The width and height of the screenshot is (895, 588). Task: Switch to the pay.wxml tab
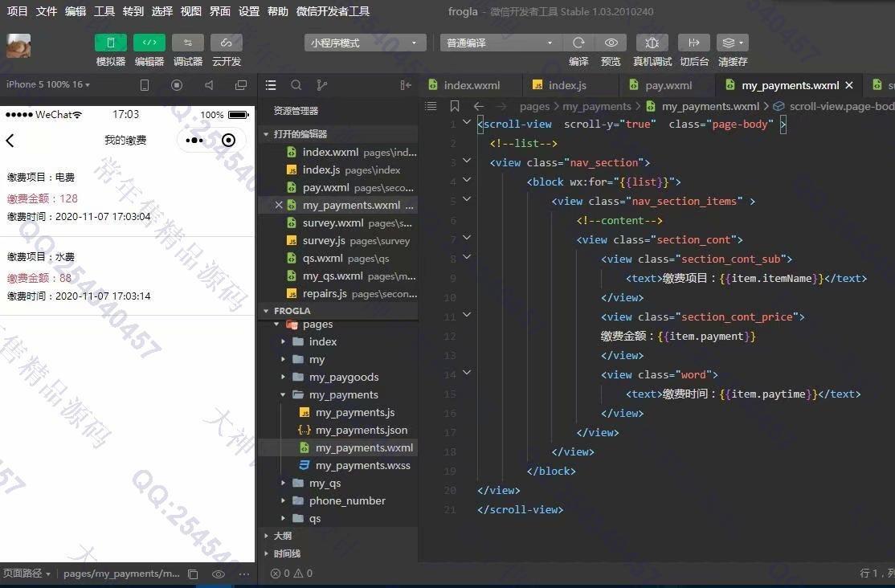tap(668, 85)
